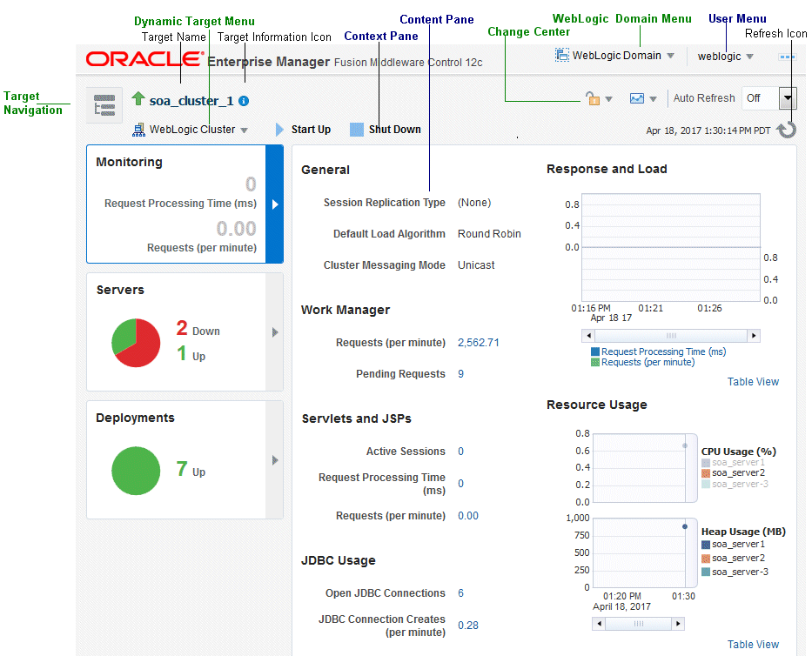Toggle CPU Usage soa_server-3 legend entry
Image resolution: width=812 pixels, height=656 pixels.
coord(735,484)
